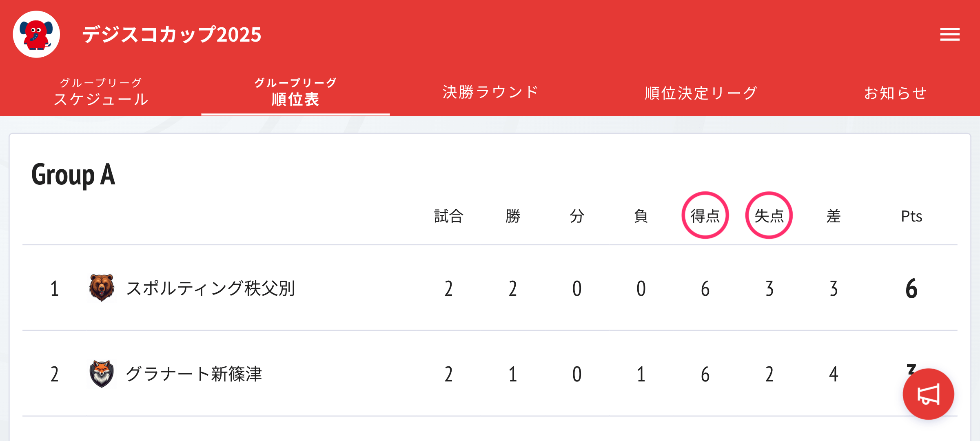Select the グループリーグ 順位表 tab
Image resolution: width=980 pixels, height=441 pixels.
(x=295, y=93)
